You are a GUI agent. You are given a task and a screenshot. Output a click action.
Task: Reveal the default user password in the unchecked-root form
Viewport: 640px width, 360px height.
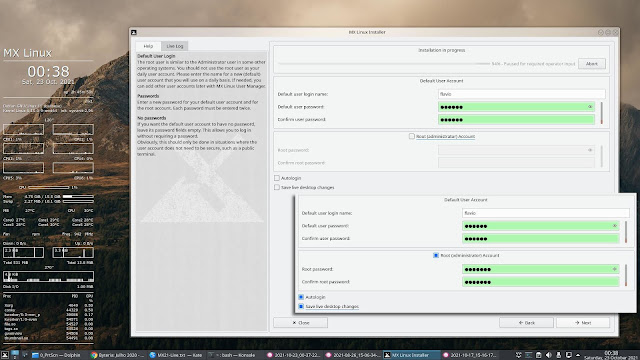[x=590, y=107]
